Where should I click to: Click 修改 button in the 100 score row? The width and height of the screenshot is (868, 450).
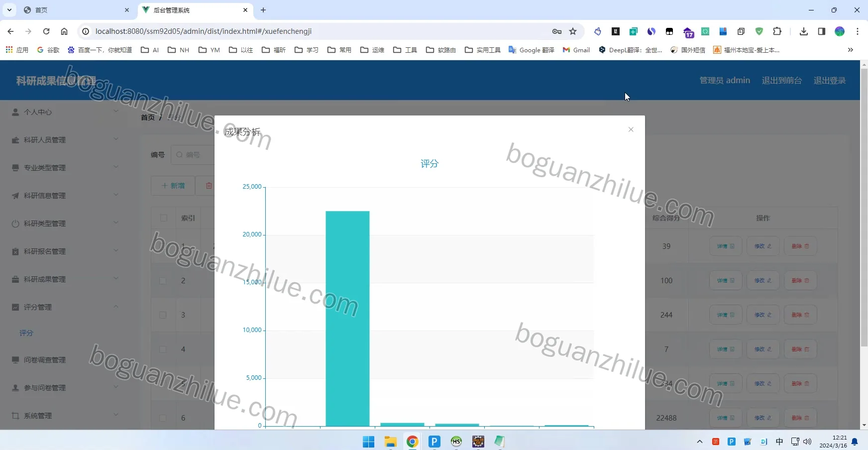(763, 281)
